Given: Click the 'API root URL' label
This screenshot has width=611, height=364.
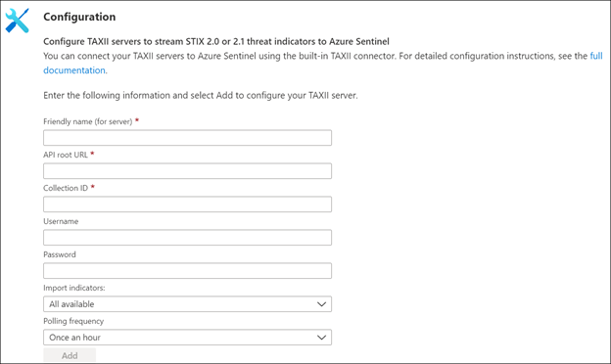Looking at the screenshot, I should (x=66, y=155).
